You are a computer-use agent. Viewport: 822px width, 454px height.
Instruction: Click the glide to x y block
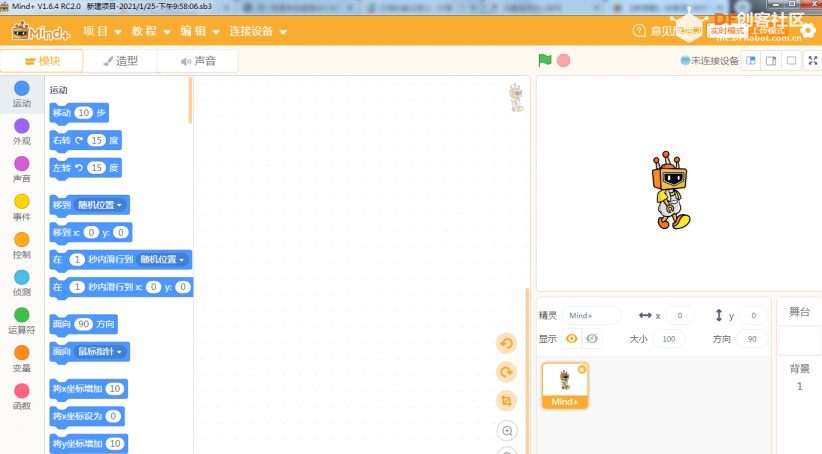121,287
